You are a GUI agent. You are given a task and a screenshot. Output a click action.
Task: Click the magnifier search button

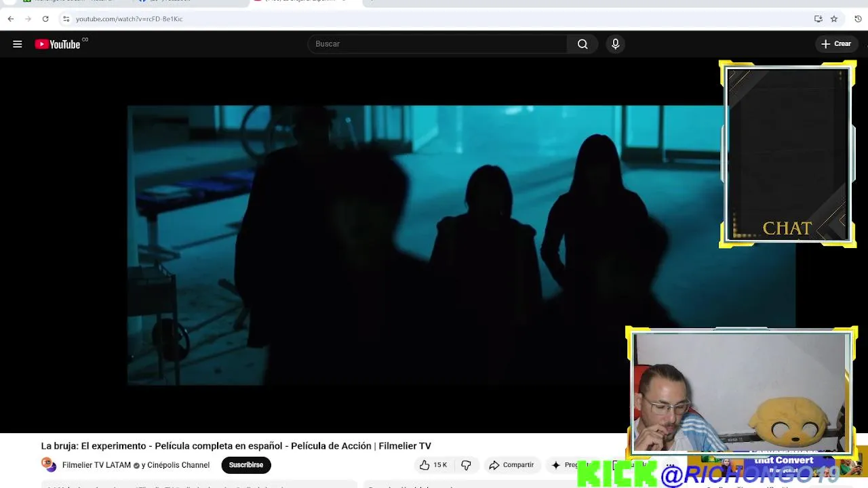583,44
